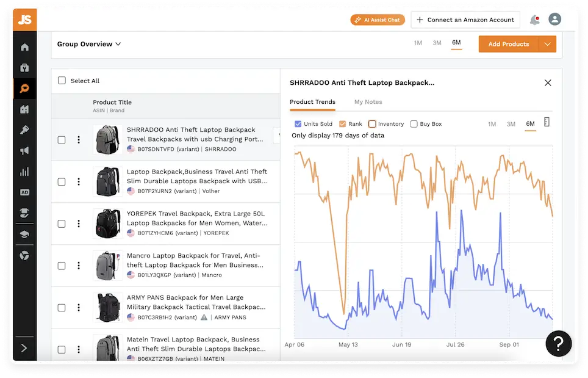
Task: Open the Group Overview dropdown
Action: [89, 44]
